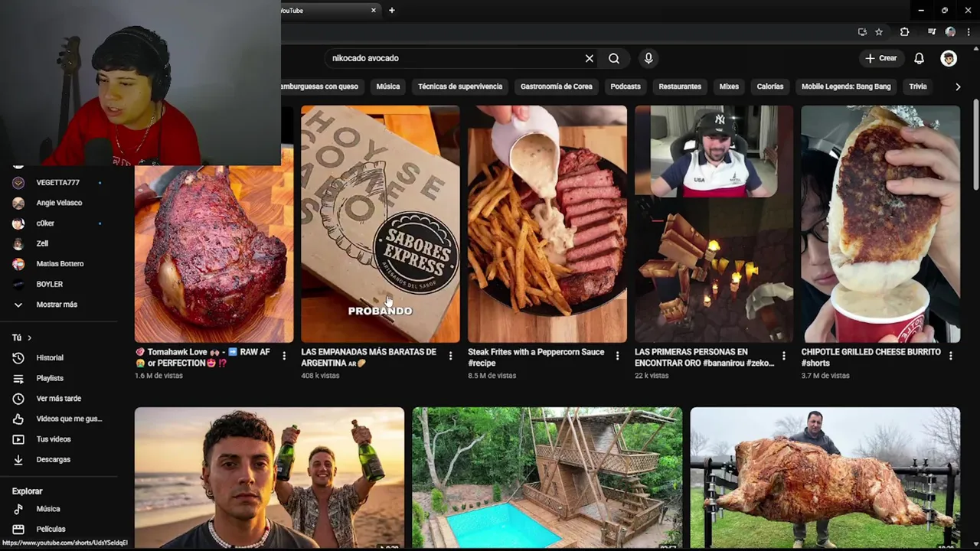
Task: Open options for LAS EMPANADAS MÁS BARATAS short
Action: [x=450, y=356]
